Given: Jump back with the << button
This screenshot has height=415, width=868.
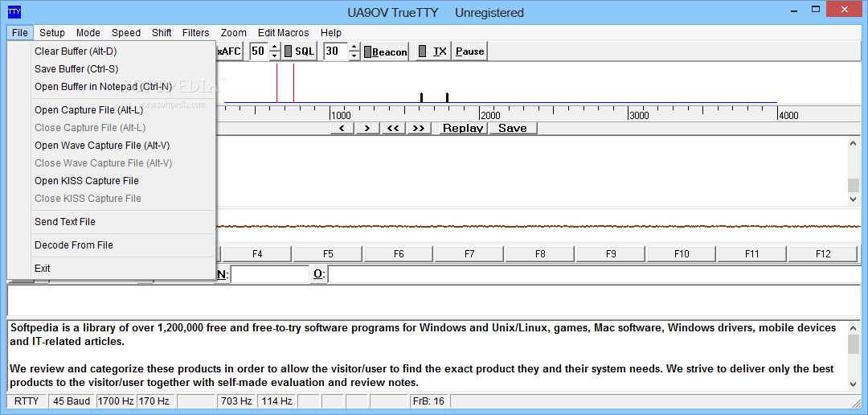Looking at the screenshot, I should tap(393, 128).
